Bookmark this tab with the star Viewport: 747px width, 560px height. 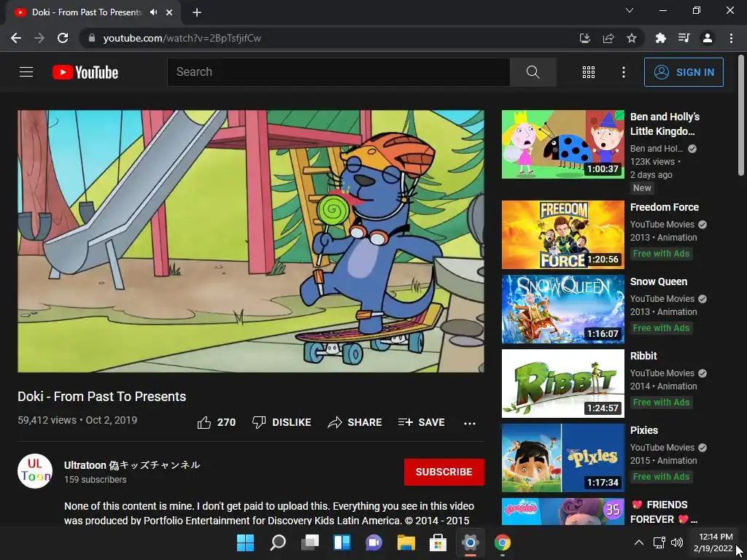(632, 38)
